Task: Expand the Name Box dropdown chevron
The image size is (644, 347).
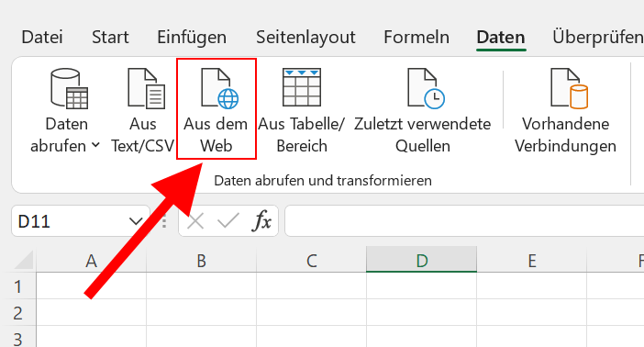Action: pos(136,221)
